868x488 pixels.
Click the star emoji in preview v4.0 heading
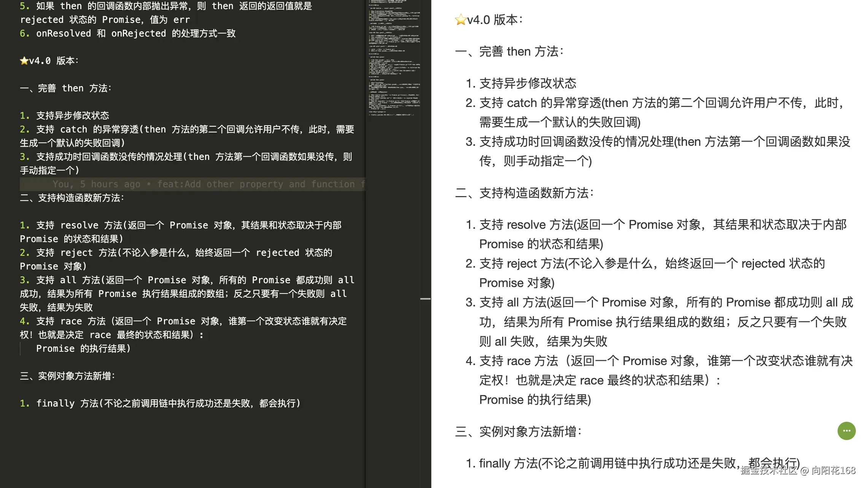coord(461,20)
